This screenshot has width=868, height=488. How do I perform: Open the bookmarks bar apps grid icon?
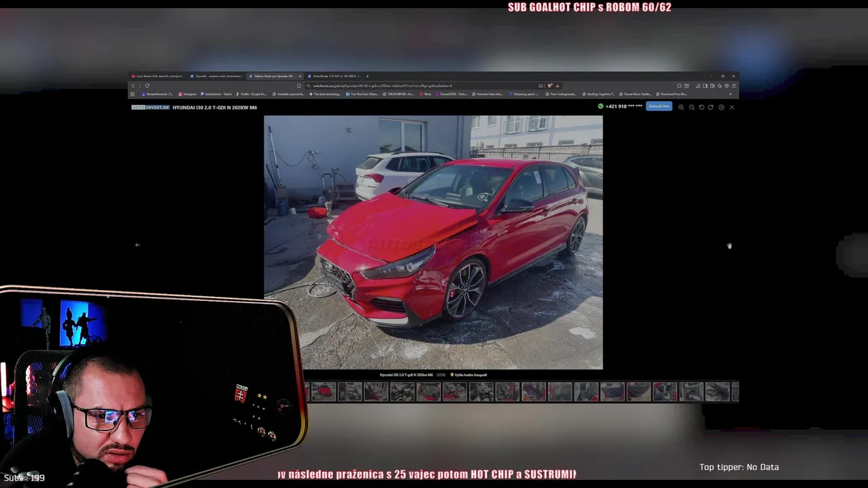(x=132, y=94)
